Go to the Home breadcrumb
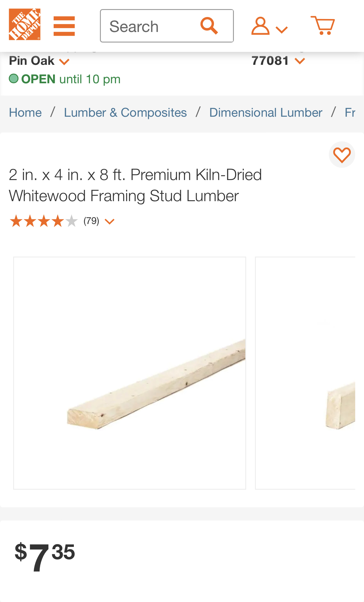The image size is (364, 602). [x=25, y=113]
